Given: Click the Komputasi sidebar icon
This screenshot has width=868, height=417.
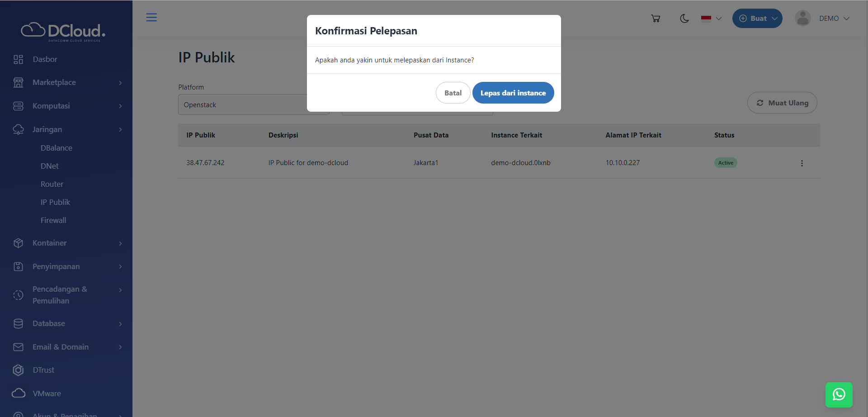Looking at the screenshot, I should (x=18, y=106).
